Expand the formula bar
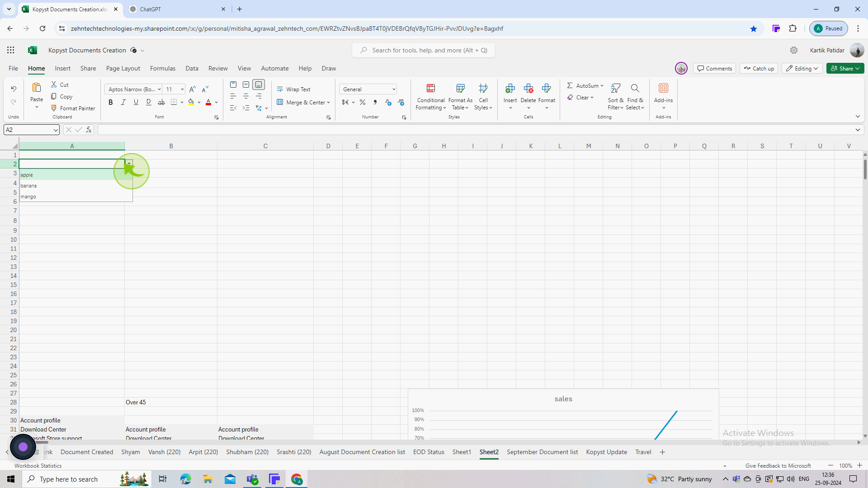The image size is (868, 488). coord(858,130)
